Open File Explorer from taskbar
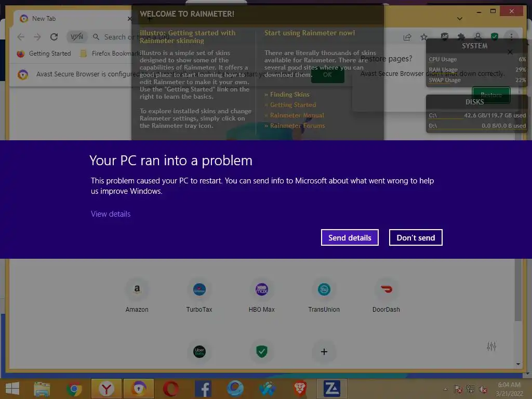The height and width of the screenshot is (399, 532). coord(42,389)
